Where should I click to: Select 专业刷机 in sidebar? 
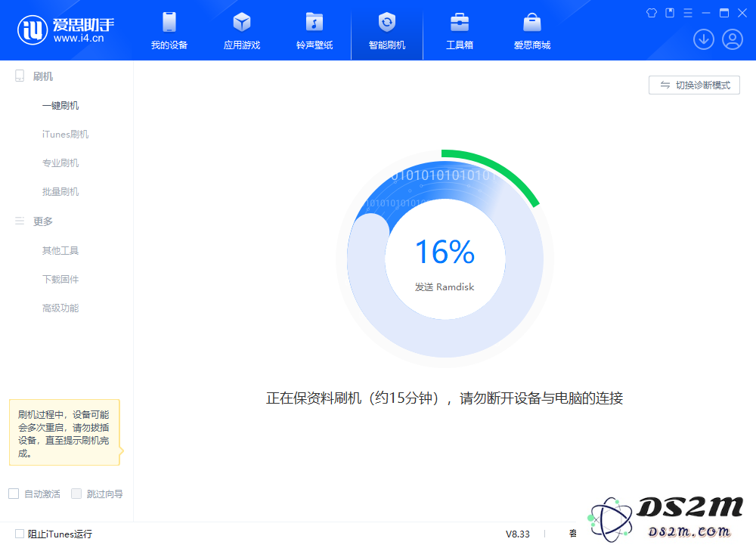60,163
